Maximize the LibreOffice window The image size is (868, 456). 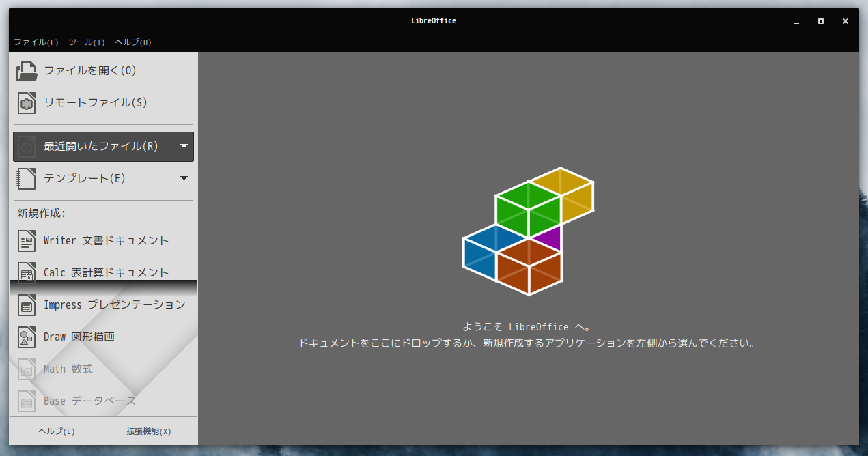pyautogui.click(x=821, y=21)
